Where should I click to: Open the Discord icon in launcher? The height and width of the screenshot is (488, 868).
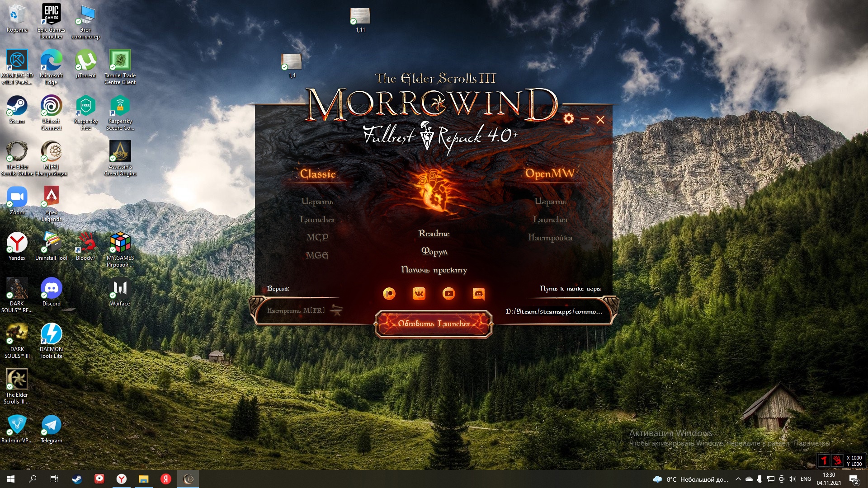pos(478,294)
